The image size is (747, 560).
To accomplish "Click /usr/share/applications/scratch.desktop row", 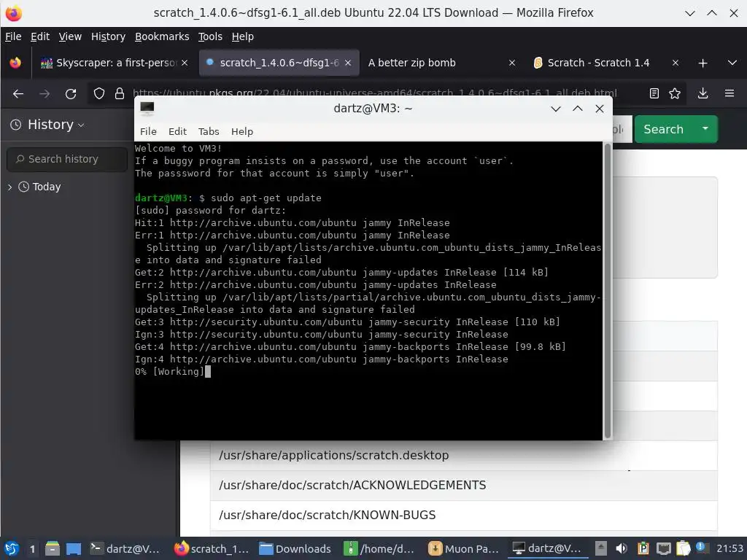I will pyautogui.click(x=463, y=456).
